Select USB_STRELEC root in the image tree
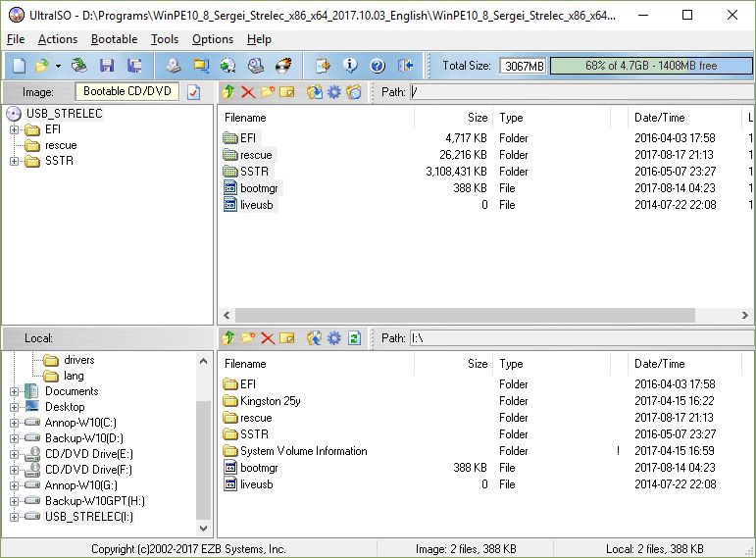This screenshot has height=558, width=756. click(64, 114)
